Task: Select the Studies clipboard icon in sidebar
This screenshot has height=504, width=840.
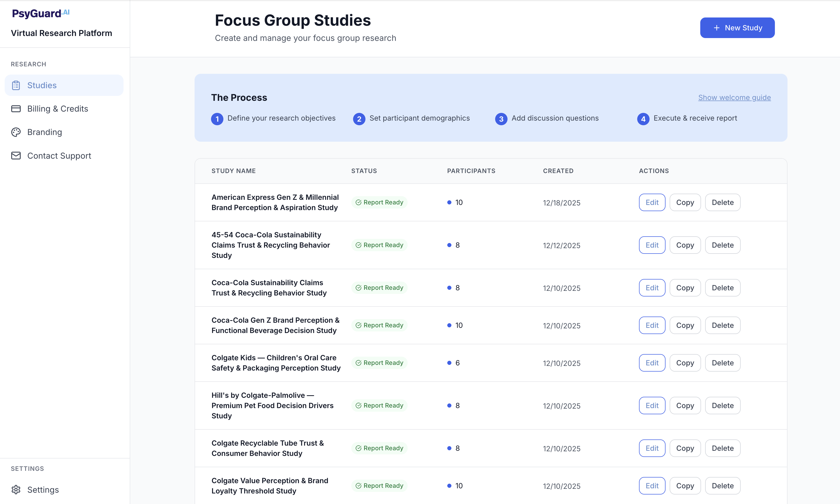Action: 16,85
